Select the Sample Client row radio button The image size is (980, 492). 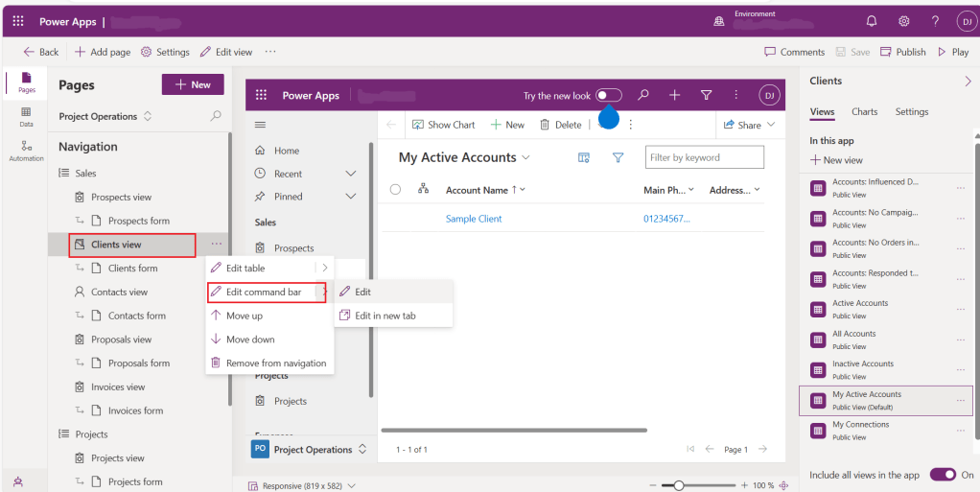(395, 219)
